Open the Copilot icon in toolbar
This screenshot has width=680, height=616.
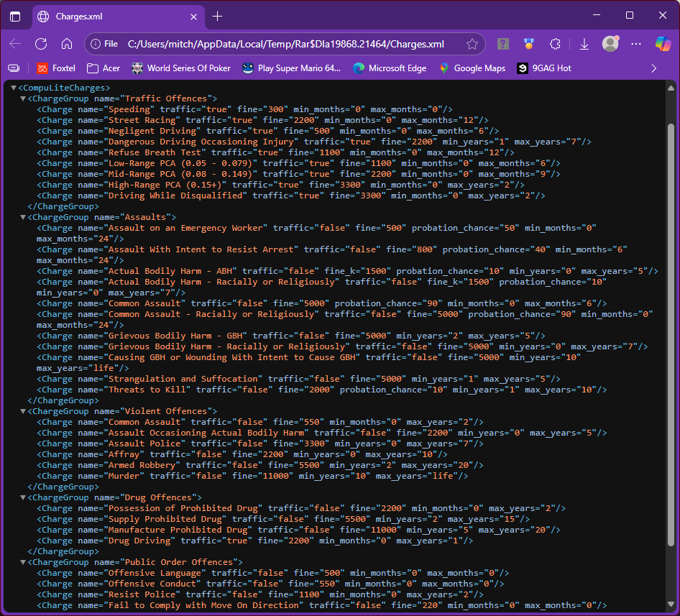[663, 44]
